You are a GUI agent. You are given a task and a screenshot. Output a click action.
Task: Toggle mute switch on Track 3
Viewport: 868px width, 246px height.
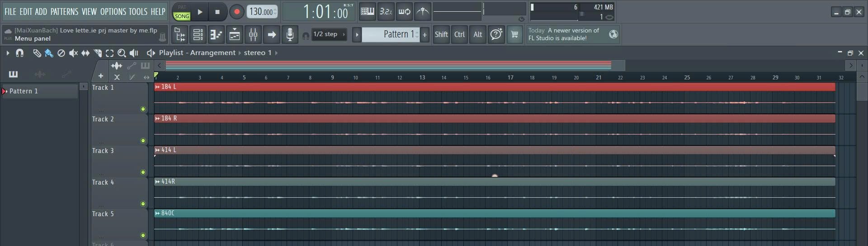coord(143,172)
